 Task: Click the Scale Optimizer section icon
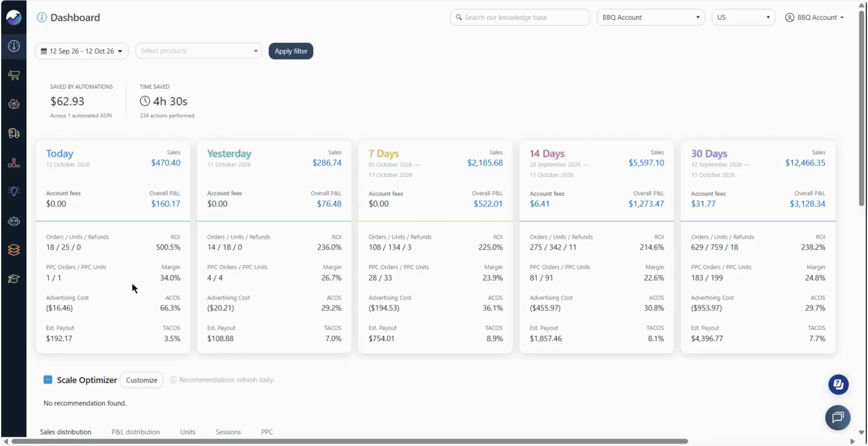(x=48, y=380)
